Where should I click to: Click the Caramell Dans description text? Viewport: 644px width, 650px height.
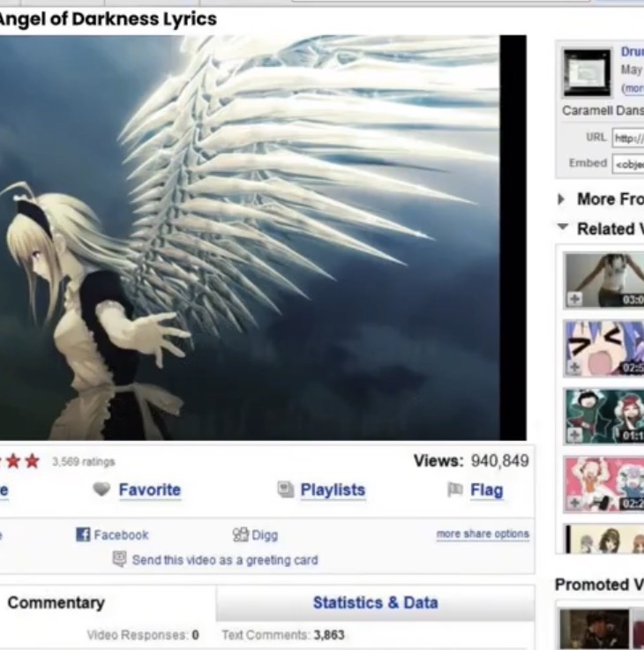click(x=603, y=110)
